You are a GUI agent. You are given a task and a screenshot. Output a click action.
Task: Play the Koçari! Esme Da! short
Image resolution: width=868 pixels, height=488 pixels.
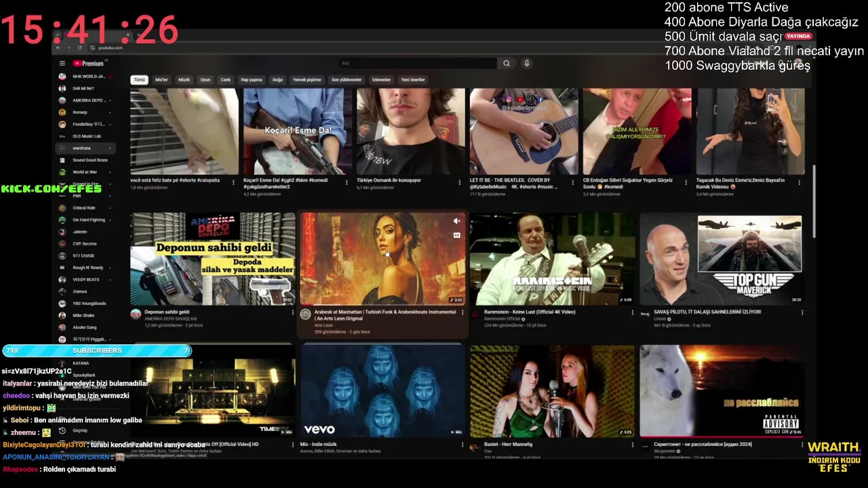coord(298,131)
